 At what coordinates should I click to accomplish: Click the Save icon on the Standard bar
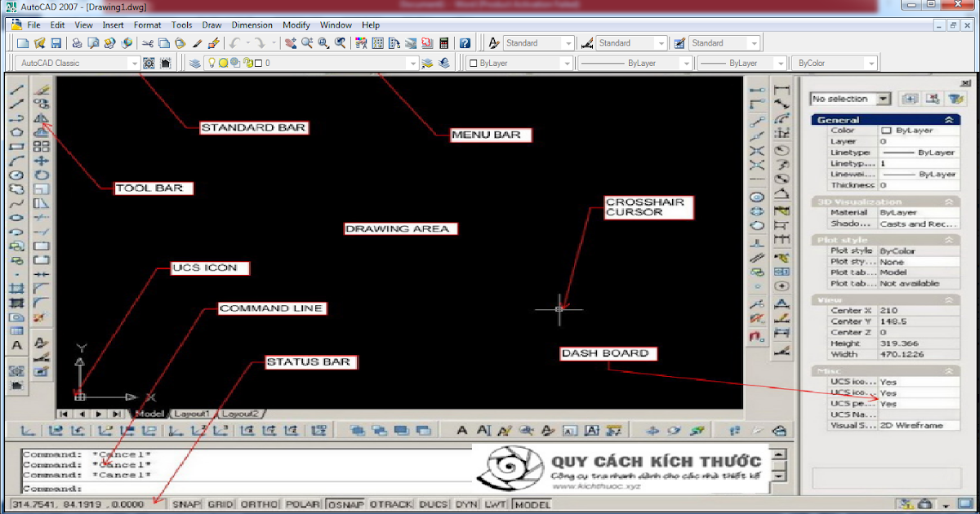(56, 42)
